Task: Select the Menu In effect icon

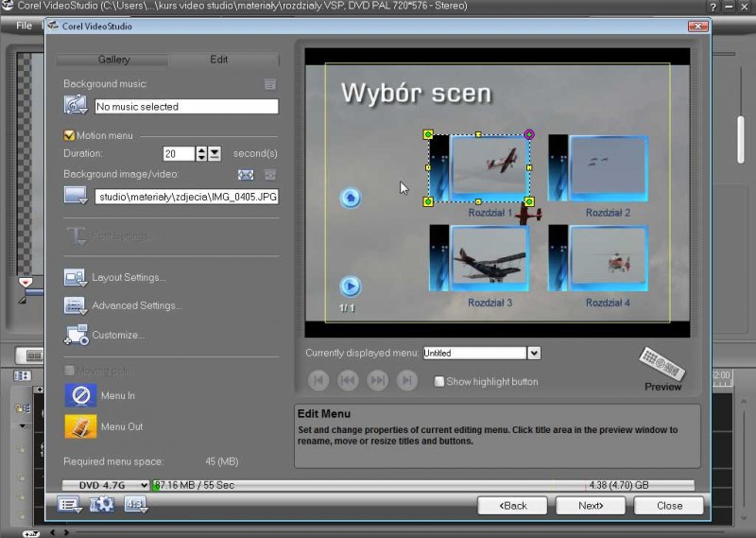Action: coord(80,395)
